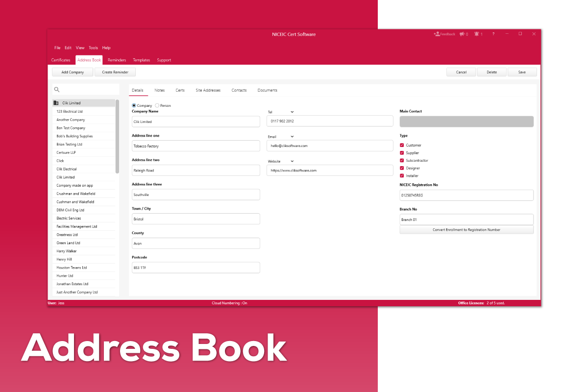Toggle the Designer checkbox

click(x=402, y=168)
